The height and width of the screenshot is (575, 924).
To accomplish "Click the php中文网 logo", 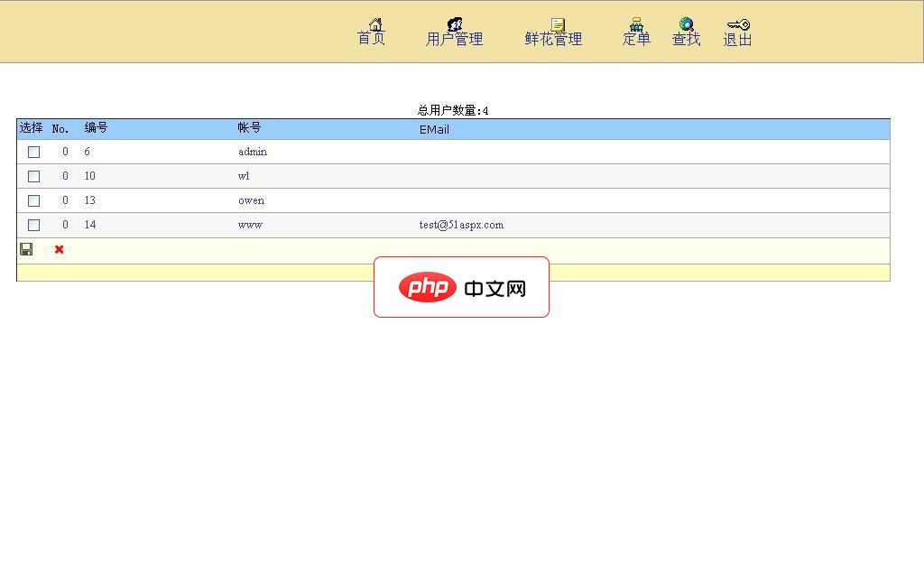I will click(461, 287).
